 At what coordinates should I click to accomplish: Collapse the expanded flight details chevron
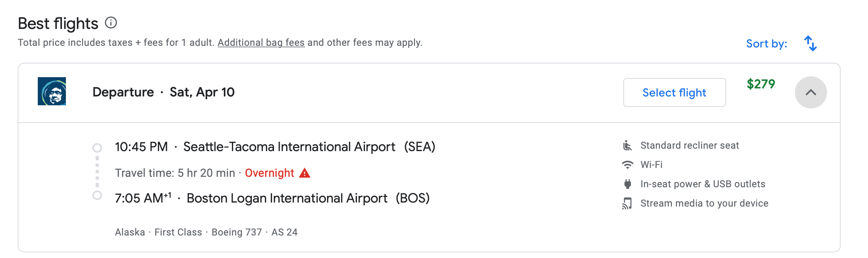click(x=810, y=92)
